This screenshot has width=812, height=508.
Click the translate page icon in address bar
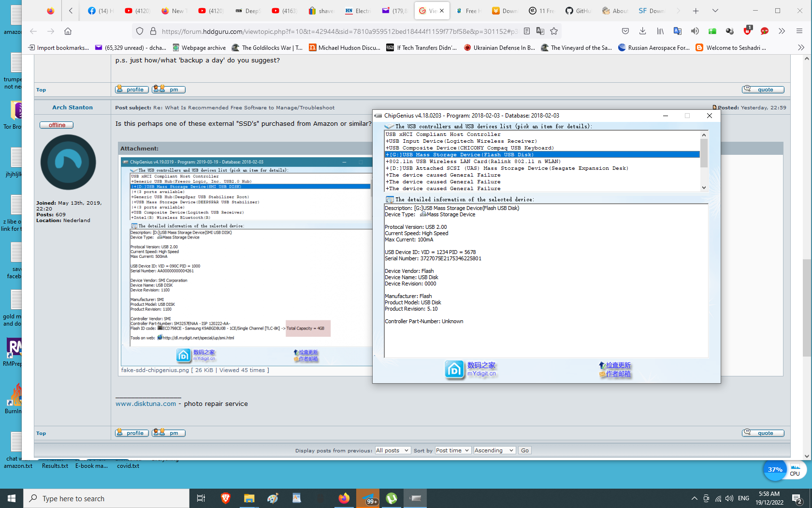[540, 31]
